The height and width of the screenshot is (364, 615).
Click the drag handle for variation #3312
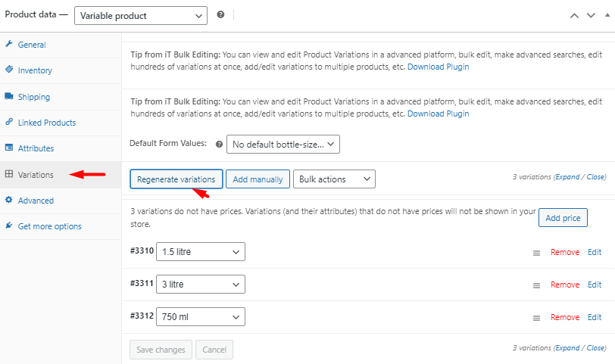click(x=536, y=318)
